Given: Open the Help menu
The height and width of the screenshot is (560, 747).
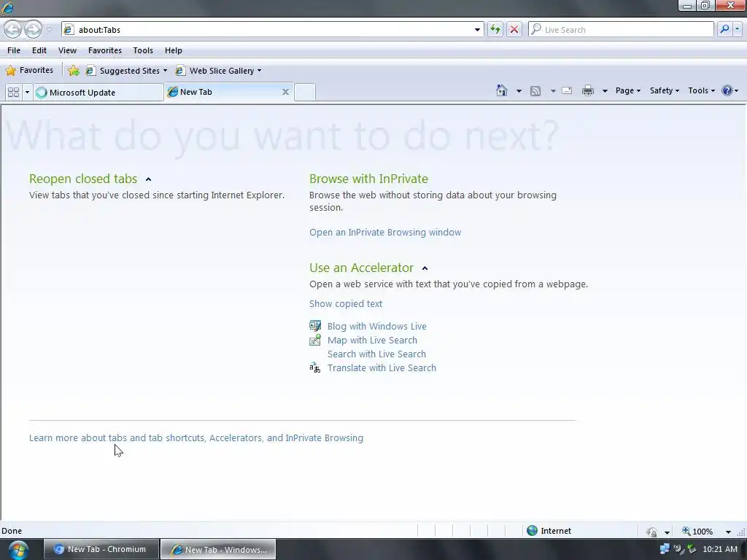Looking at the screenshot, I should (x=174, y=50).
